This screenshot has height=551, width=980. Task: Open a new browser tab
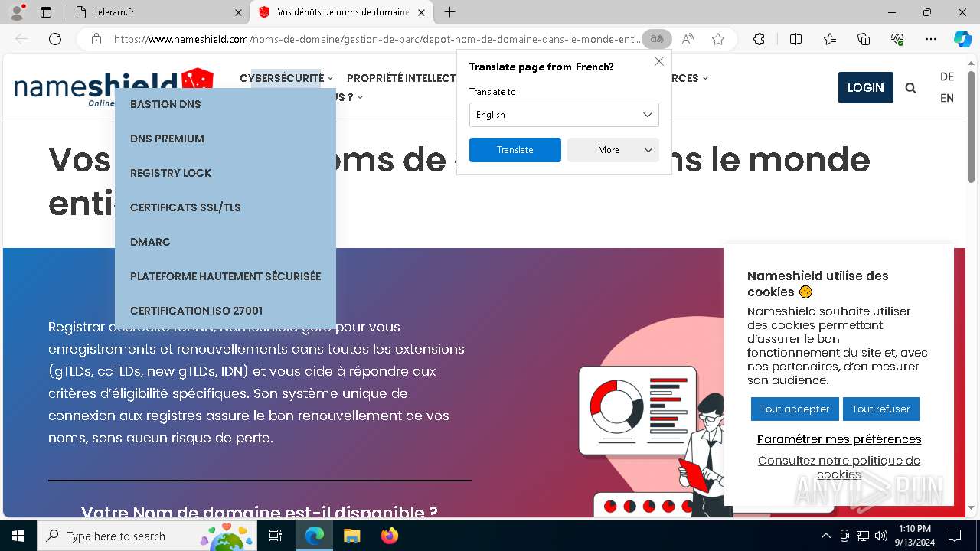(x=450, y=12)
